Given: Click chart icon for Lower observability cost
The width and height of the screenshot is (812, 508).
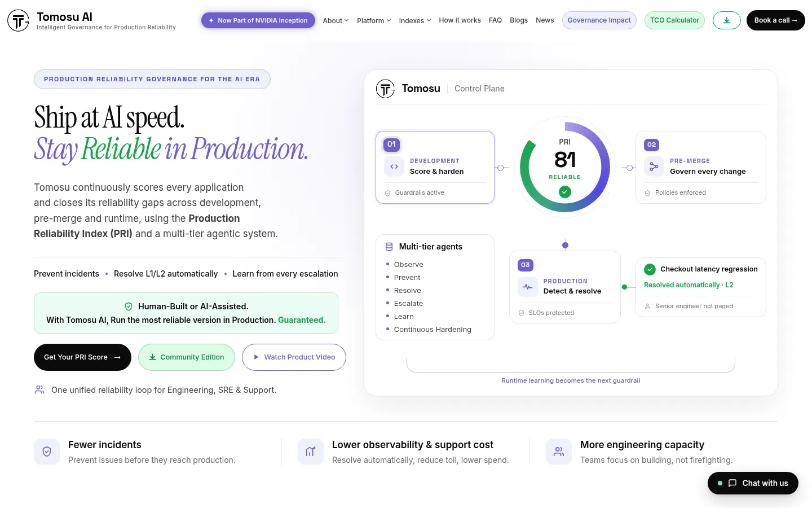Looking at the screenshot, I should point(311,452).
